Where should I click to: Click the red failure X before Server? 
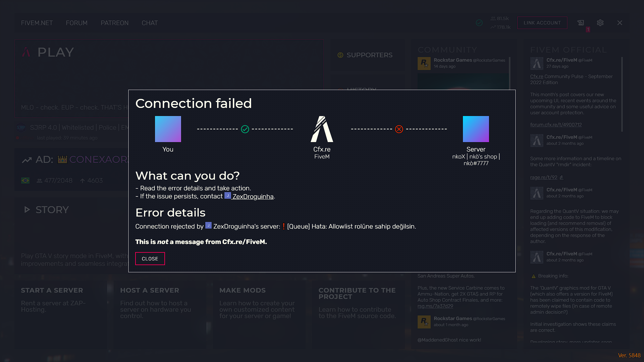click(x=399, y=129)
